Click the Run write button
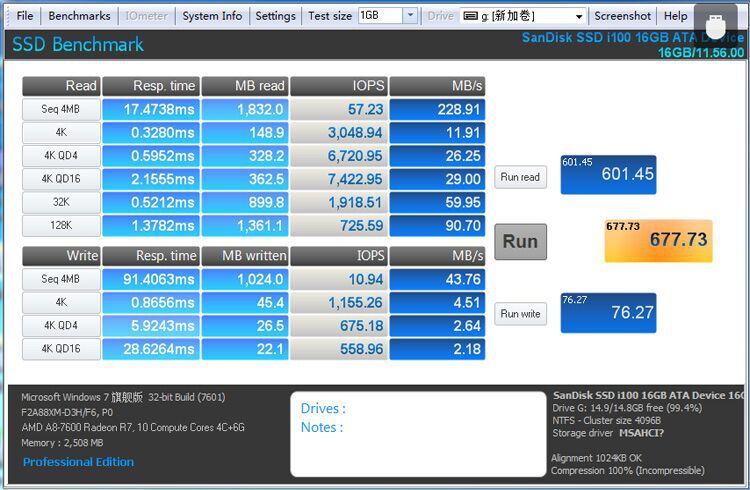The height and width of the screenshot is (490, 750). click(520, 314)
